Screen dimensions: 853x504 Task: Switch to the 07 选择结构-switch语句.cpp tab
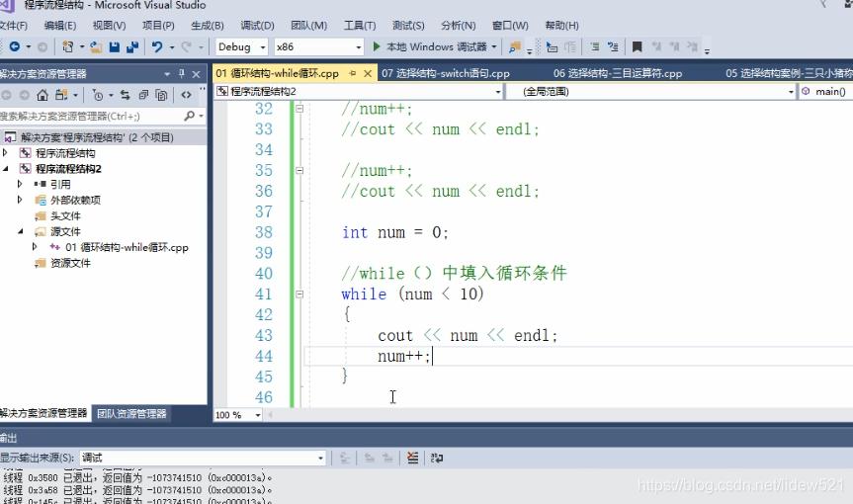pyautogui.click(x=446, y=73)
